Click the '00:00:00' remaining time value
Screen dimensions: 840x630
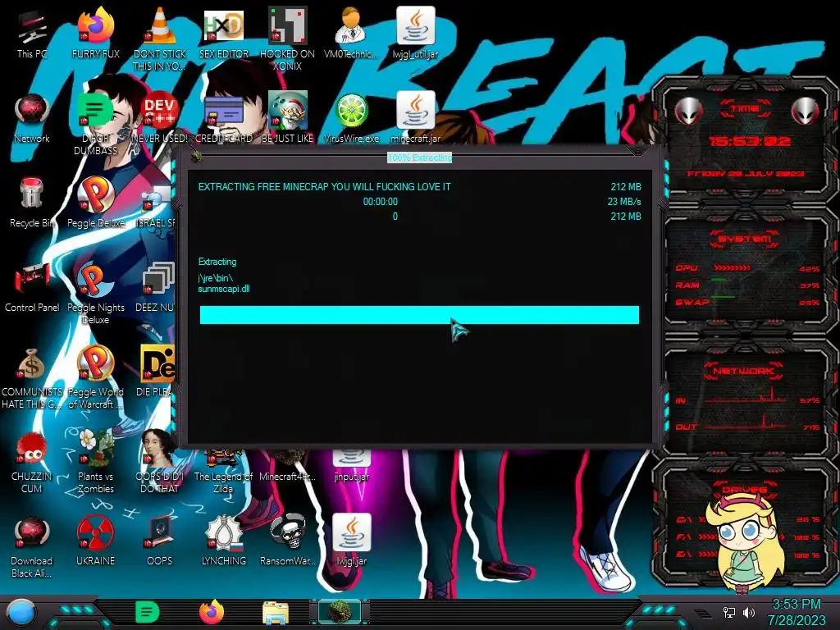pyautogui.click(x=381, y=202)
